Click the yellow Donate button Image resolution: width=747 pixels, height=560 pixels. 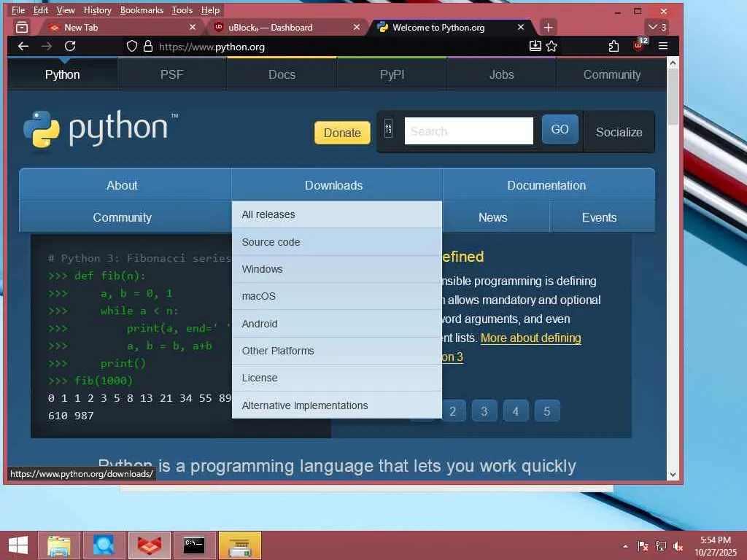tap(342, 133)
